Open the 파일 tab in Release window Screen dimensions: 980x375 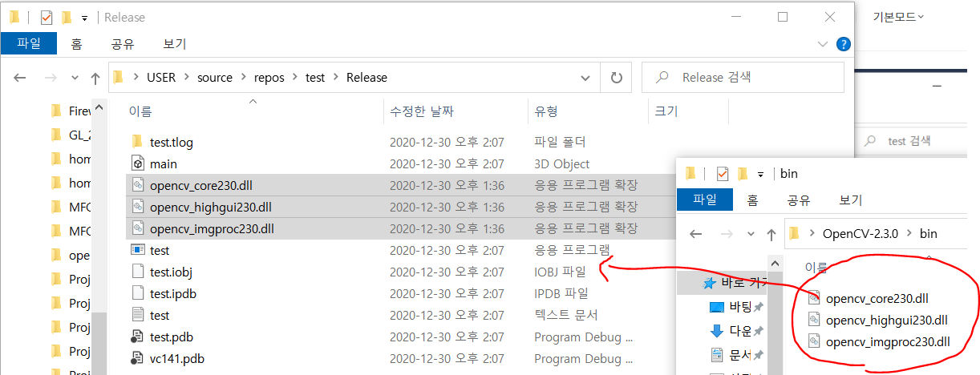29,44
